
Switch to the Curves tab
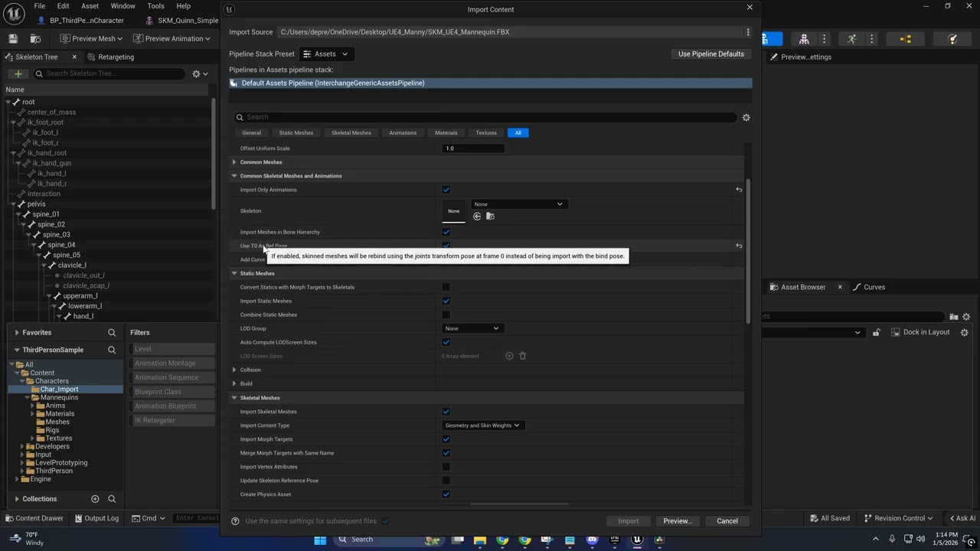tap(870, 287)
